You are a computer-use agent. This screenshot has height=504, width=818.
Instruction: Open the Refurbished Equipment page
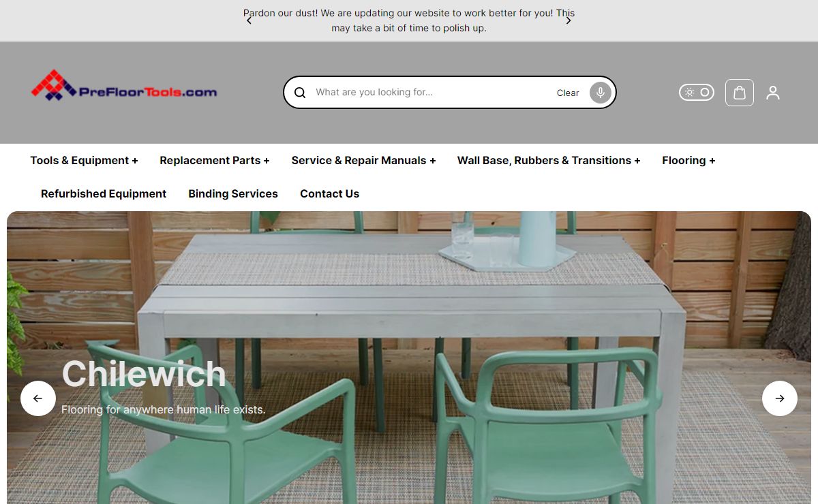coord(104,194)
